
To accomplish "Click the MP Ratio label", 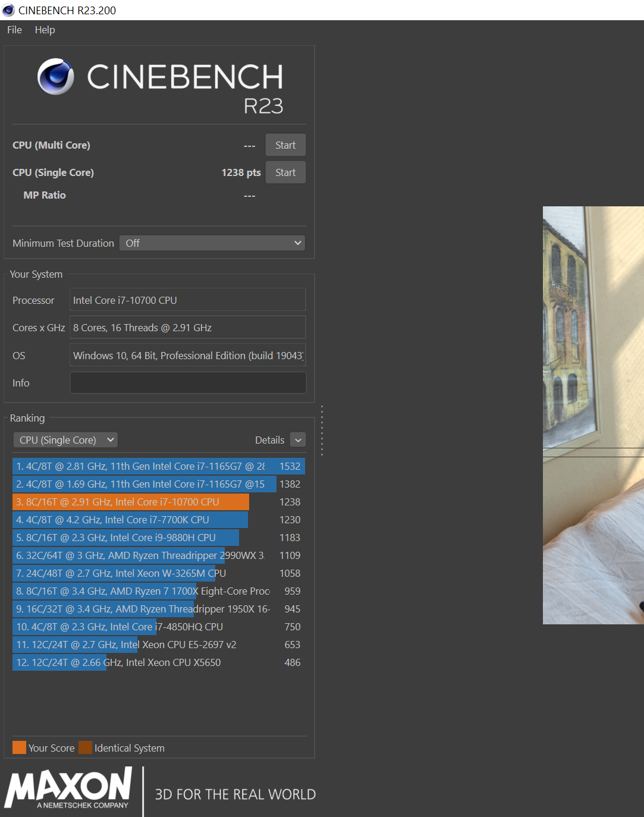I will [x=45, y=195].
